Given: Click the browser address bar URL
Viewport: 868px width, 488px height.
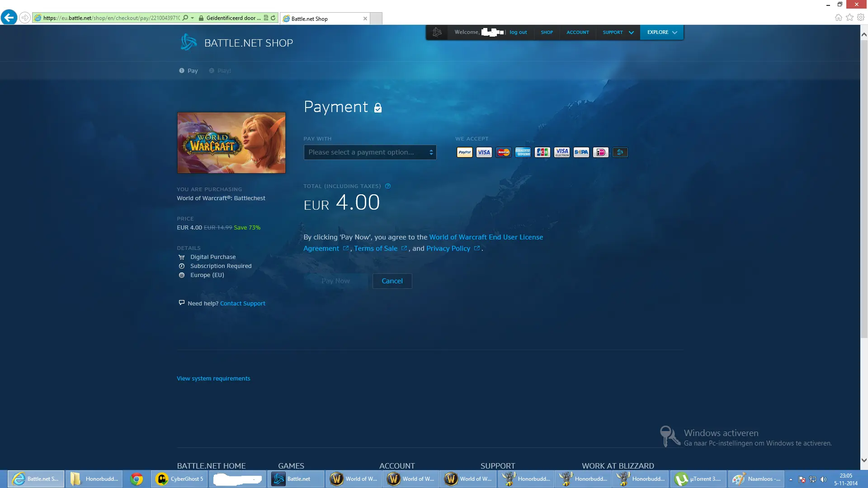Looking at the screenshot, I should click(x=111, y=18).
